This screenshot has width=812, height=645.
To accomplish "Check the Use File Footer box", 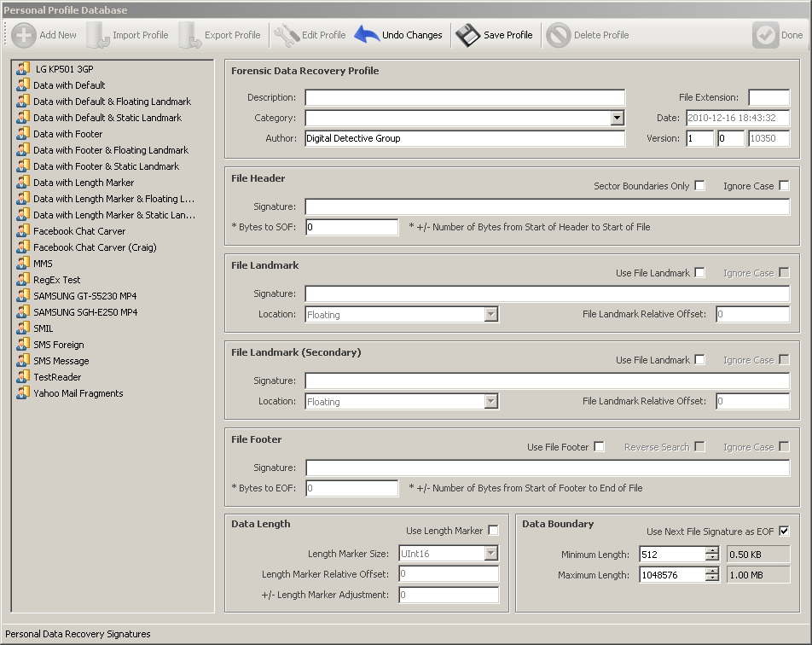I will click(599, 446).
